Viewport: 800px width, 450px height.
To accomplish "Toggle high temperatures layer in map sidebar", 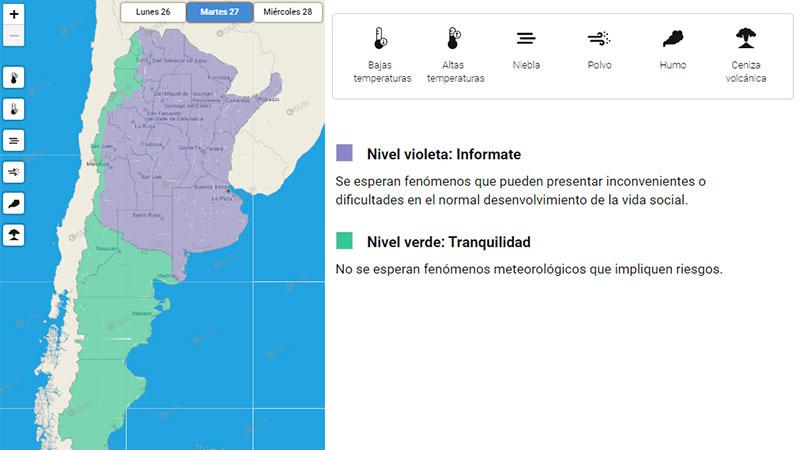I will 14,109.
